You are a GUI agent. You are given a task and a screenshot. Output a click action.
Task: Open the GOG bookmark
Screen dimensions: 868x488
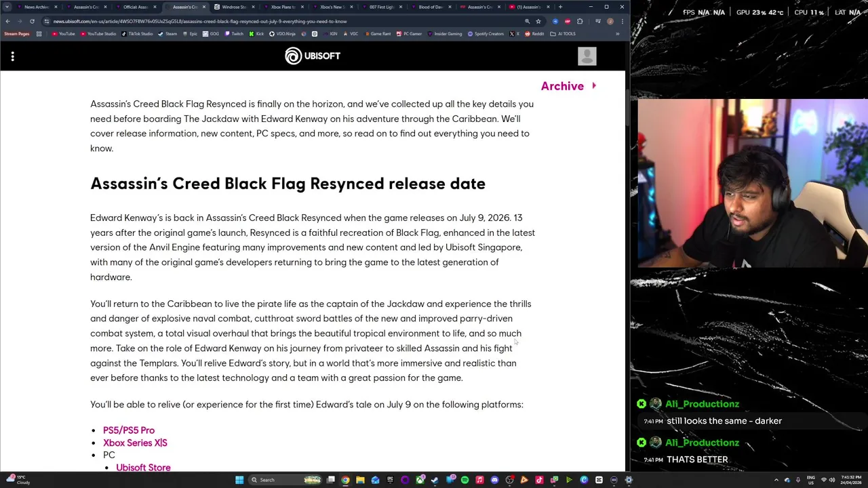coord(211,34)
